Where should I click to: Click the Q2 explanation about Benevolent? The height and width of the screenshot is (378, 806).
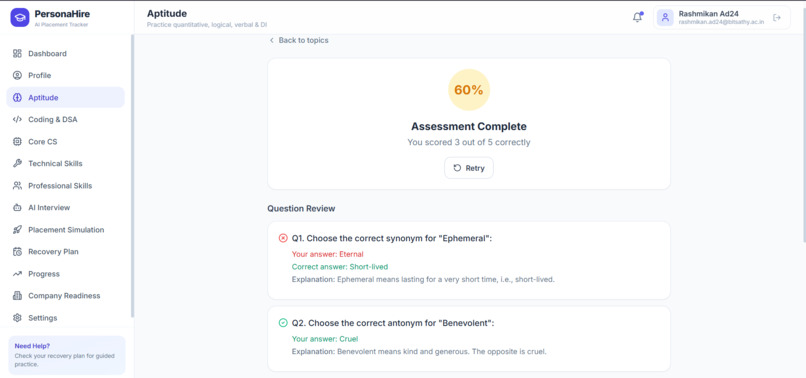click(419, 352)
